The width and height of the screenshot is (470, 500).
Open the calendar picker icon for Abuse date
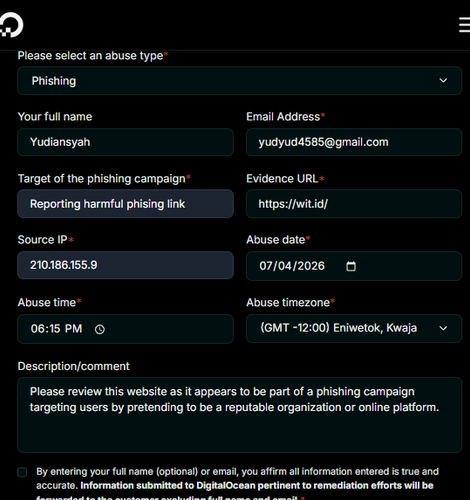[x=351, y=266]
